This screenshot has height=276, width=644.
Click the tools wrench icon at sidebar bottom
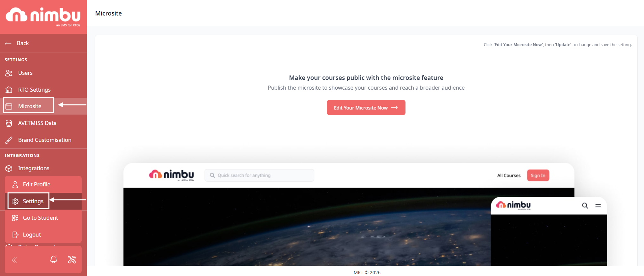(x=72, y=259)
